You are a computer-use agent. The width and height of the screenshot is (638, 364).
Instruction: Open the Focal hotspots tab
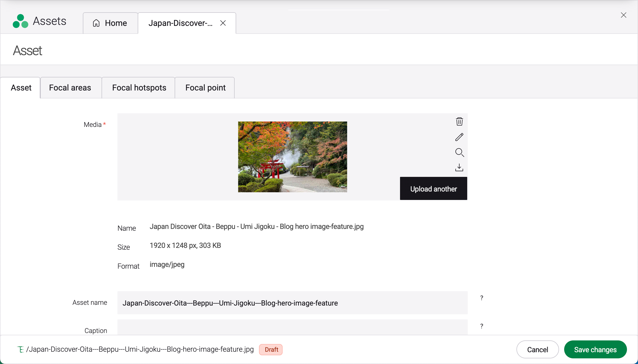(139, 88)
